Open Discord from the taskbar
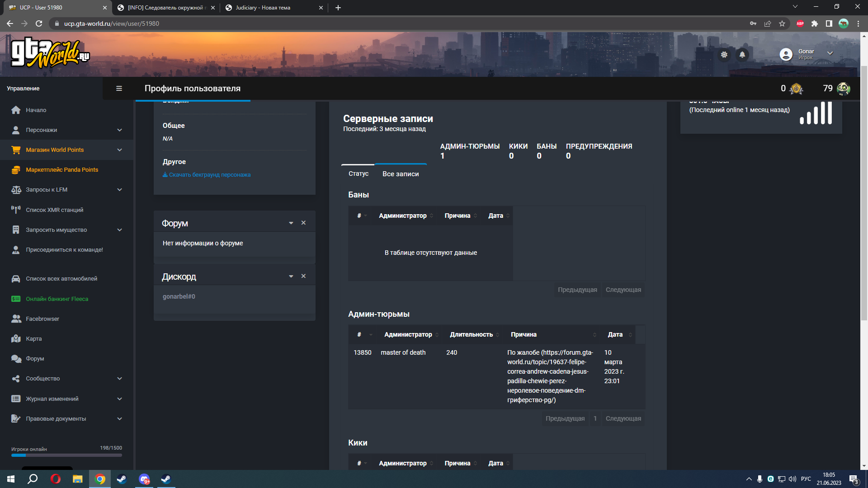 (144, 479)
